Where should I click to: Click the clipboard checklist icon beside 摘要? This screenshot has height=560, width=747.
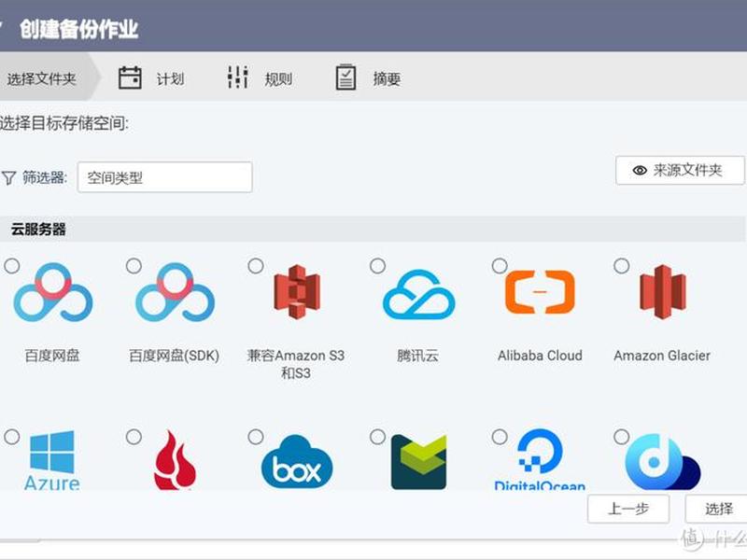[345, 77]
